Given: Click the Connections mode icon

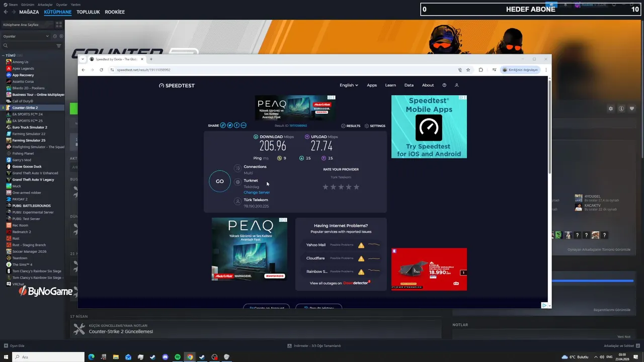Looking at the screenshot, I should click(x=237, y=168).
